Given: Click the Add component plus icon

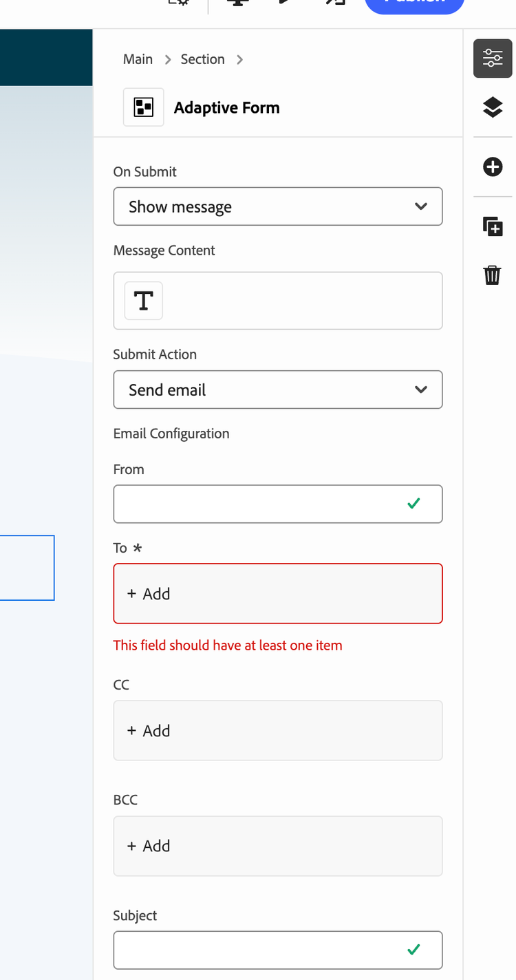Looking at the screenshot, I should pyautogui.click(x=493, y=167).
